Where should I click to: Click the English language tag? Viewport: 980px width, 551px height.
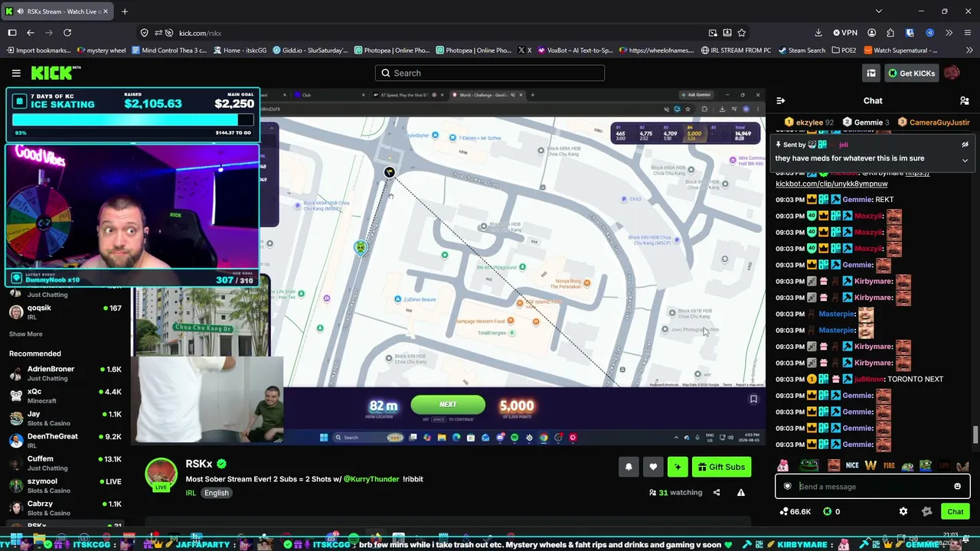click(x=216, y=493)
